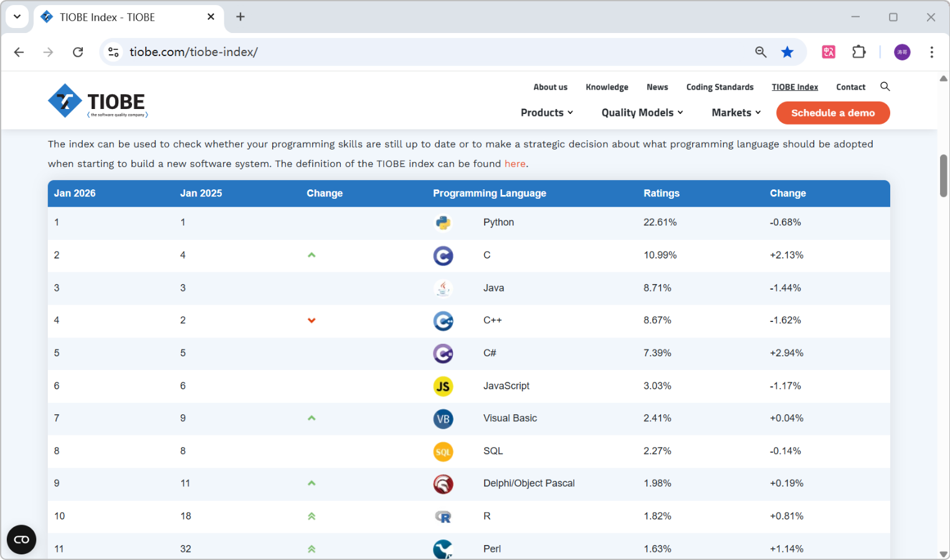Click the Python language icon
Viewport: 950px width, 560px height.
tap(443, 223)
